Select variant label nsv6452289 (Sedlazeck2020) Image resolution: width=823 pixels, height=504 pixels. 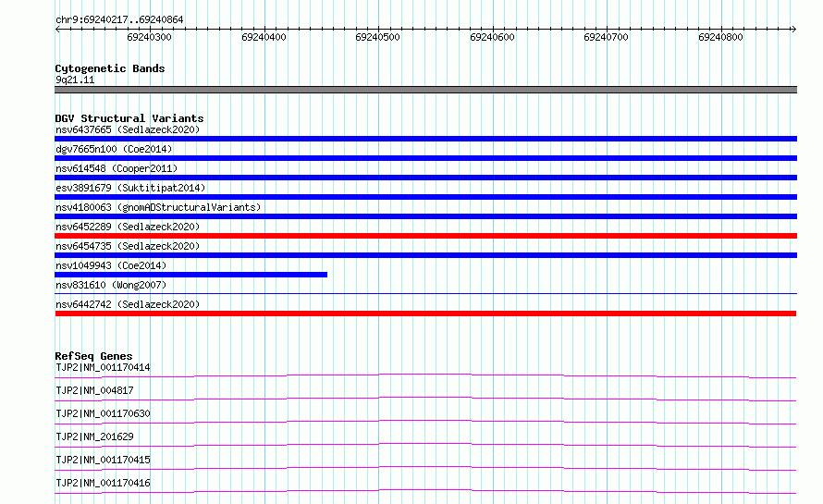(128, 227)
